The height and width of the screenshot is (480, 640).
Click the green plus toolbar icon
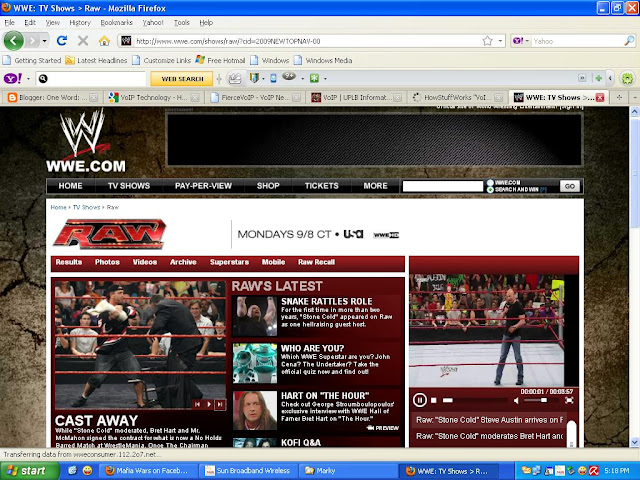coord(598,78)
